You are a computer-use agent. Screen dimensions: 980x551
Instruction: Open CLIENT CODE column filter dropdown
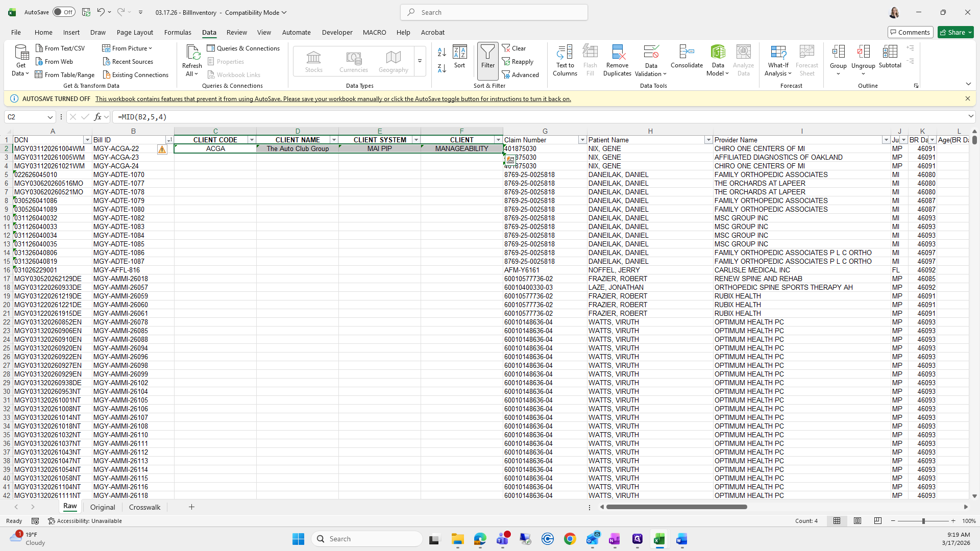pyautogui.click(x=252, y=140)
